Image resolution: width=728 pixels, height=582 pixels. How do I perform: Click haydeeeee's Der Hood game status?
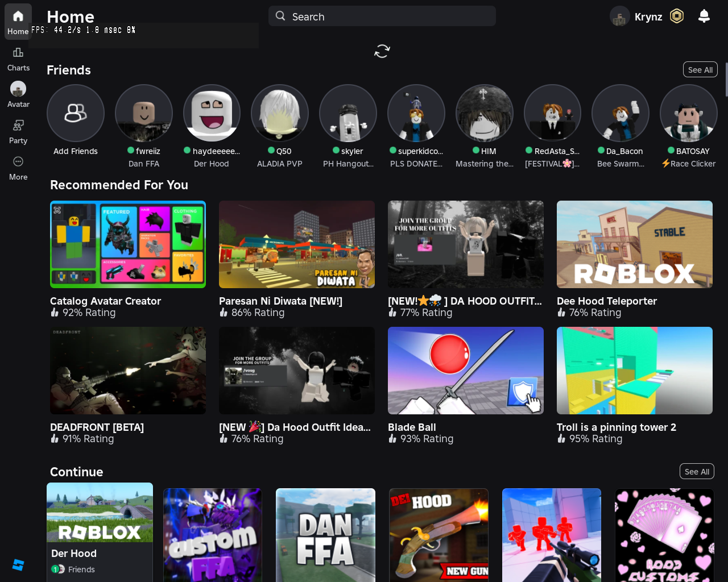click(x=212, y=164)
